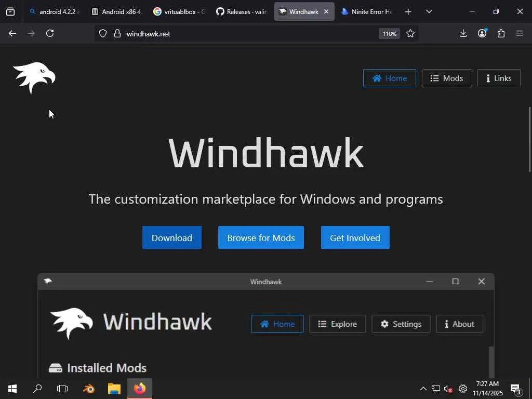Switch to the Android x86 4 tab
532x399 pixels.
[x=117, y=11]
